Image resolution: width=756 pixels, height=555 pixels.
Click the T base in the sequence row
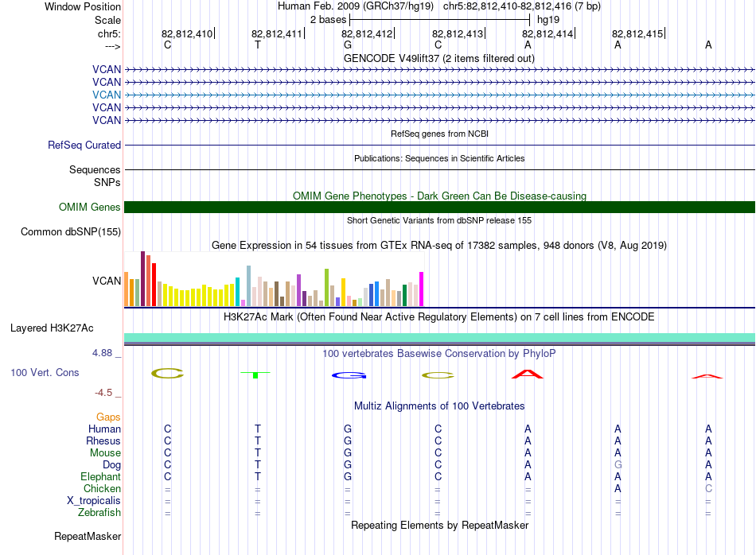(x=258, y=45)
